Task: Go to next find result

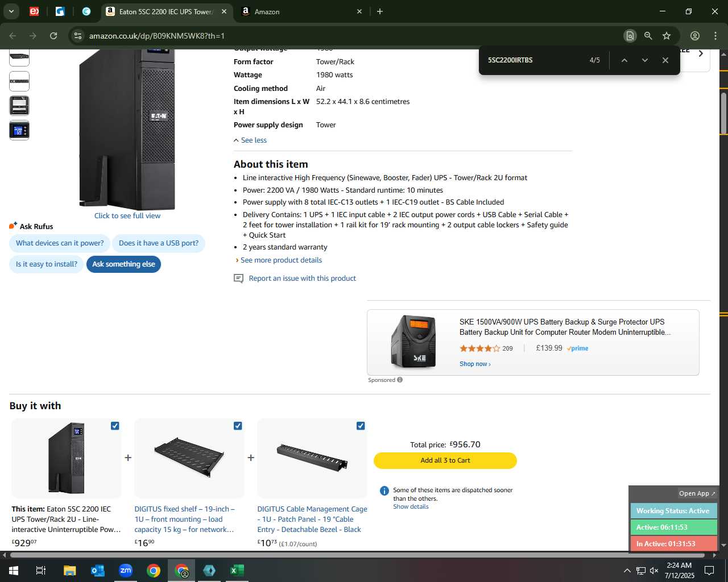Action: pyautogui.click(x=644, y=60)
